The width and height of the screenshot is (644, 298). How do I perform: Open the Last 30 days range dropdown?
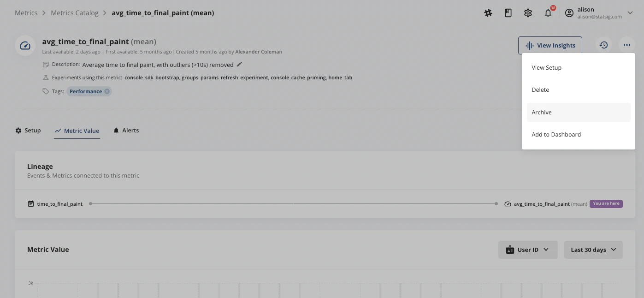593,250
